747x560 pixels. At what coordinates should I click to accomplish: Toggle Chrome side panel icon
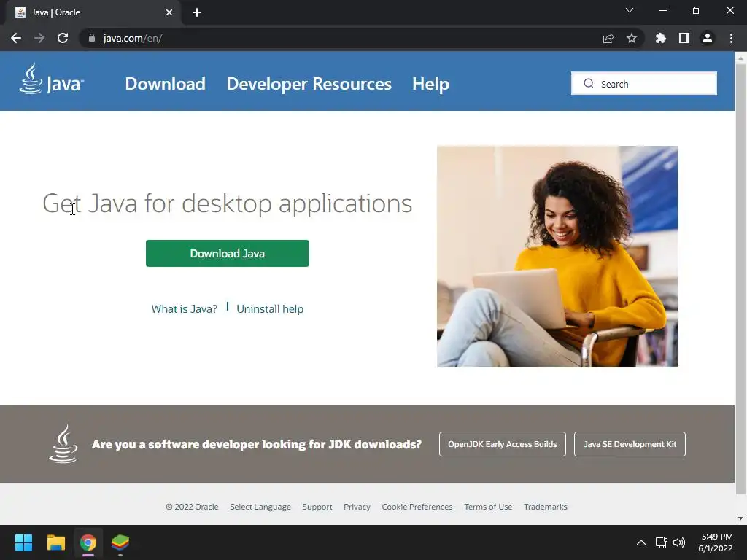pyautogui.click(x=684, y=38)
